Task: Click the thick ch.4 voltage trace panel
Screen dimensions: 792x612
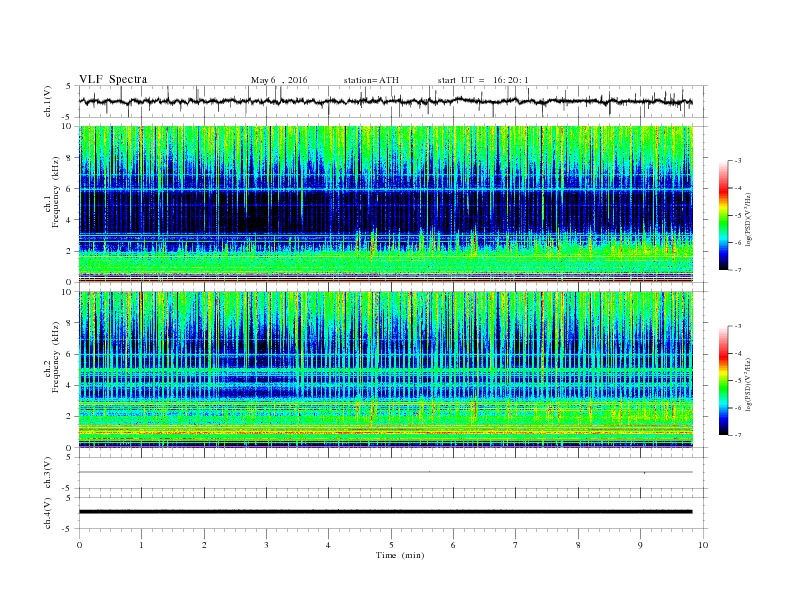Action: (393, 513)
